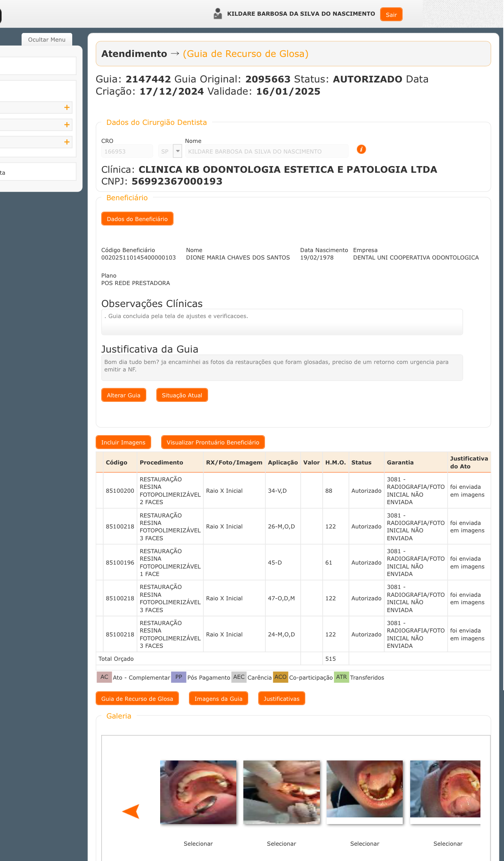The image size is (504, 861).
Task: Click the company DENTAL UNI COOPERATIVA ODONTOLOGICA
Action: tap(416, 258)
